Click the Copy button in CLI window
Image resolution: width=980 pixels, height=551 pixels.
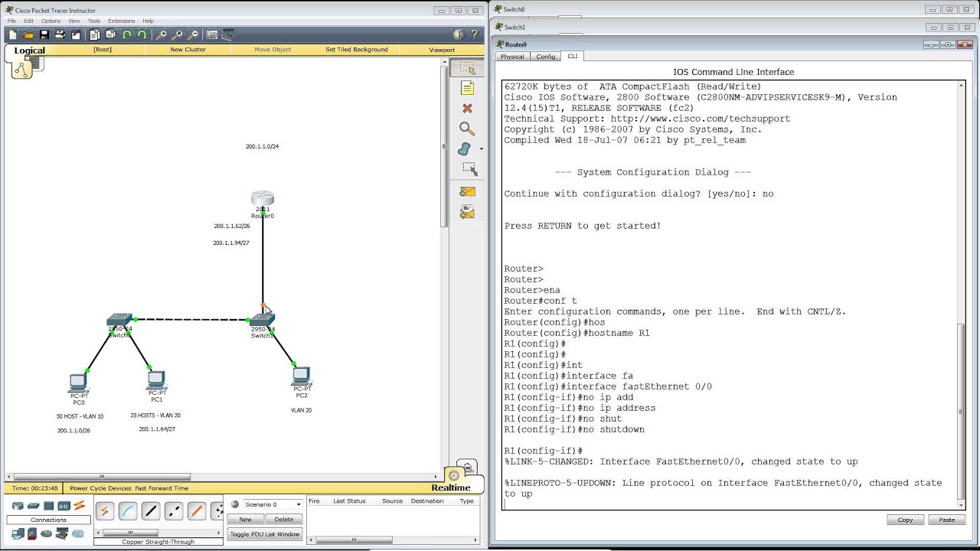click(906, 520)
